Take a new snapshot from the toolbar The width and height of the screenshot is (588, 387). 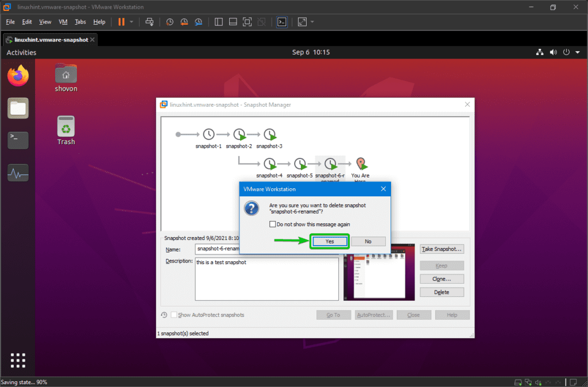(x=169, y=22)
